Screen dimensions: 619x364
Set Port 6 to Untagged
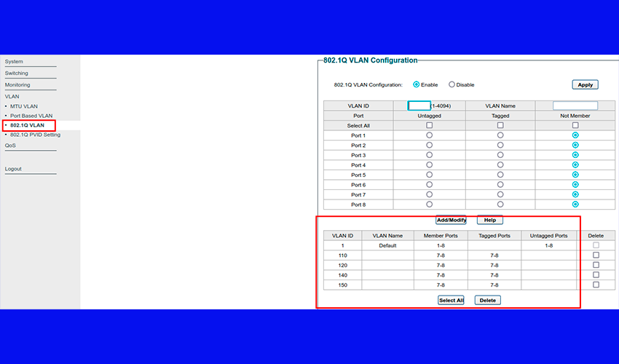point(429,184)
